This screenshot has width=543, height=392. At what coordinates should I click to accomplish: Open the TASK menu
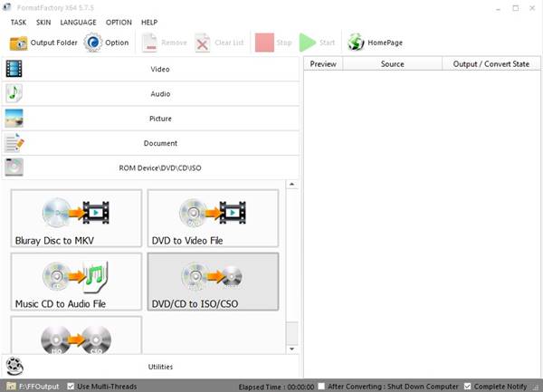[x=18, y=23]
